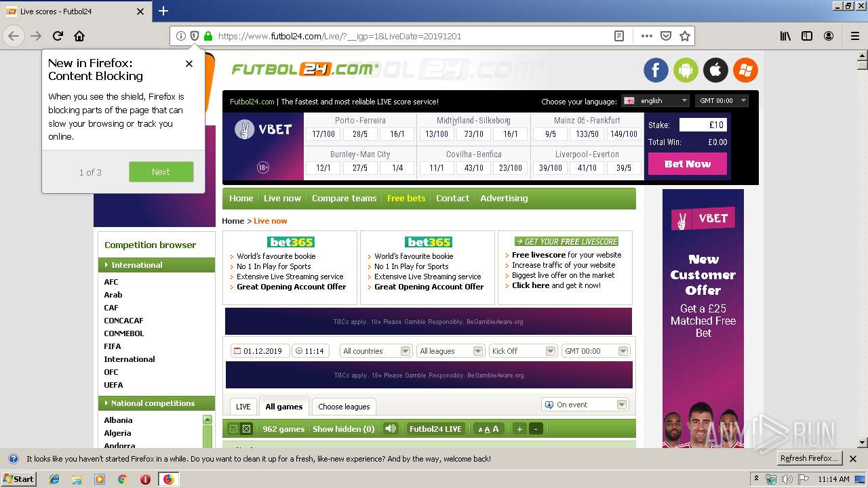
Task: Open the Apple app icon
Action: click(715, 70)
